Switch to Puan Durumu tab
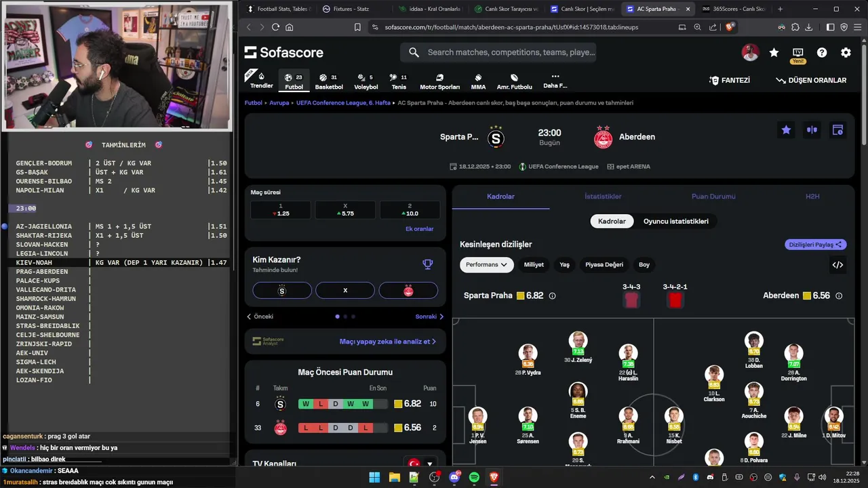This screenshot has width=868, height=488. 713,197
